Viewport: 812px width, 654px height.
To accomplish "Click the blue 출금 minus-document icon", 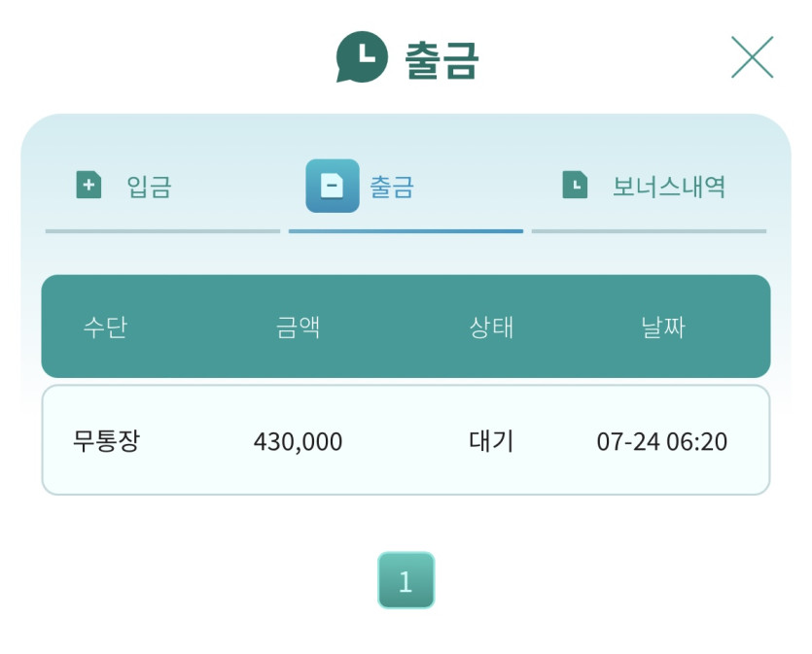I will coord(333,186).
